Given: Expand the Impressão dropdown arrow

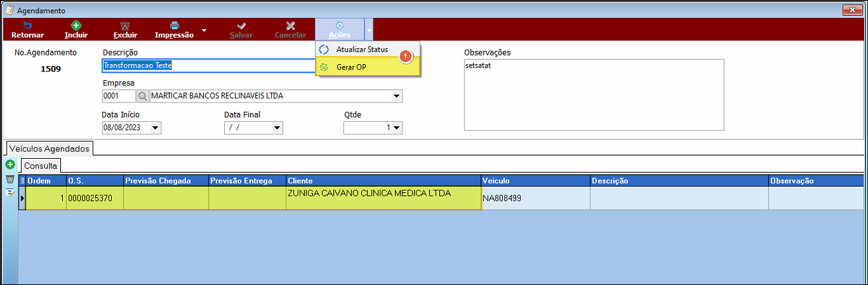Looking at the screenshot, I should pyautogui.click(x=204, y=30).
